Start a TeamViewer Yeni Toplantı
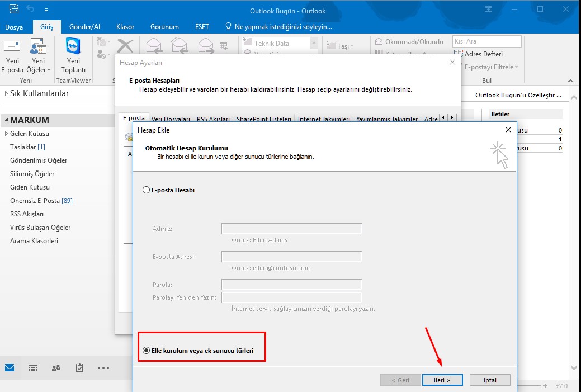The width and height of the screenshot is (581, 392). (73, 55)
